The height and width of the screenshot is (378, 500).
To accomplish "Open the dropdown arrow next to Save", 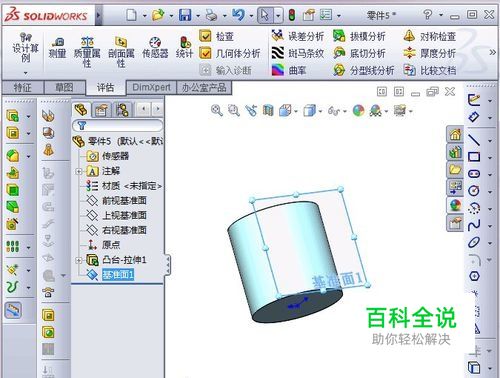I will click(x=198, y=15).
